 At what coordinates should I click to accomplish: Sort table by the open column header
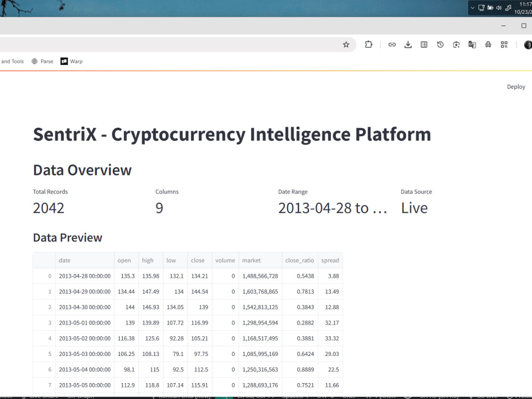[126, 260]
